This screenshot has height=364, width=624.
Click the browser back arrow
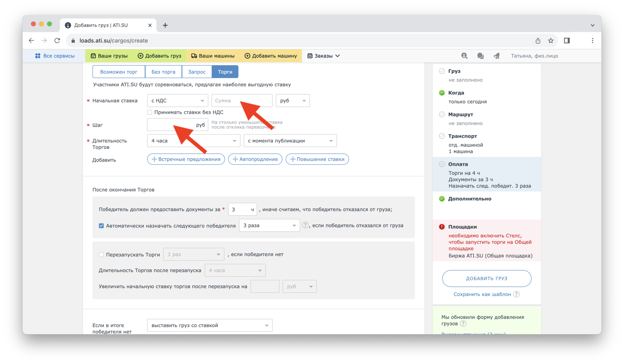point(31,40)
